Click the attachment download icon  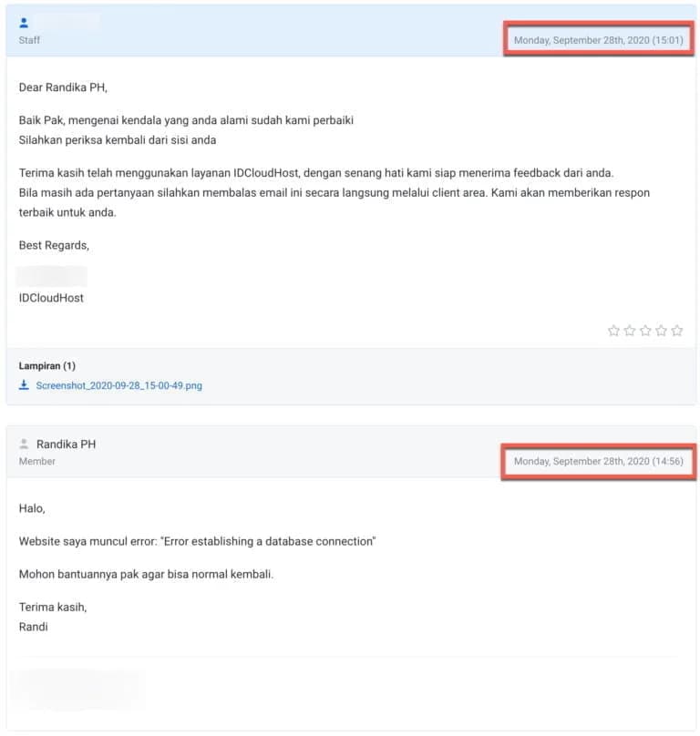click(23, 385)
